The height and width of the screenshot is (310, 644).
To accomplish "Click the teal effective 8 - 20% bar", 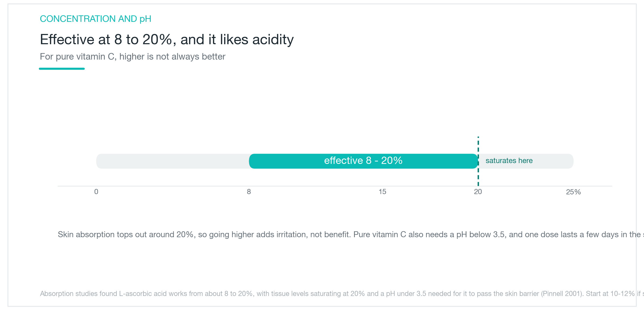I will pos(363,161).
